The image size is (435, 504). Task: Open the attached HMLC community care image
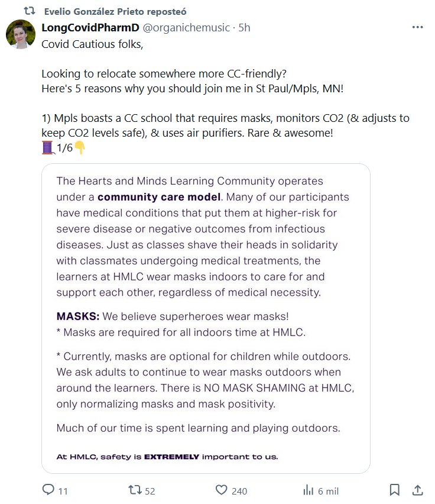[206, 318]
